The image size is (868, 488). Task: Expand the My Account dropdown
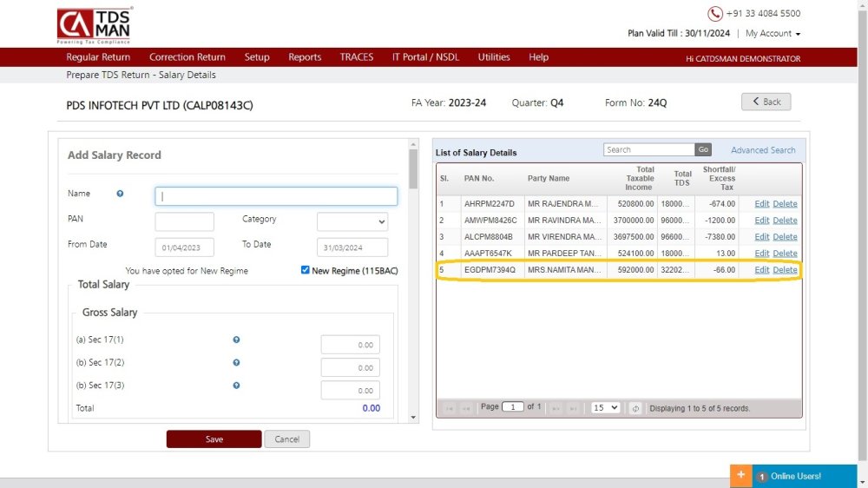coord(773,34)
